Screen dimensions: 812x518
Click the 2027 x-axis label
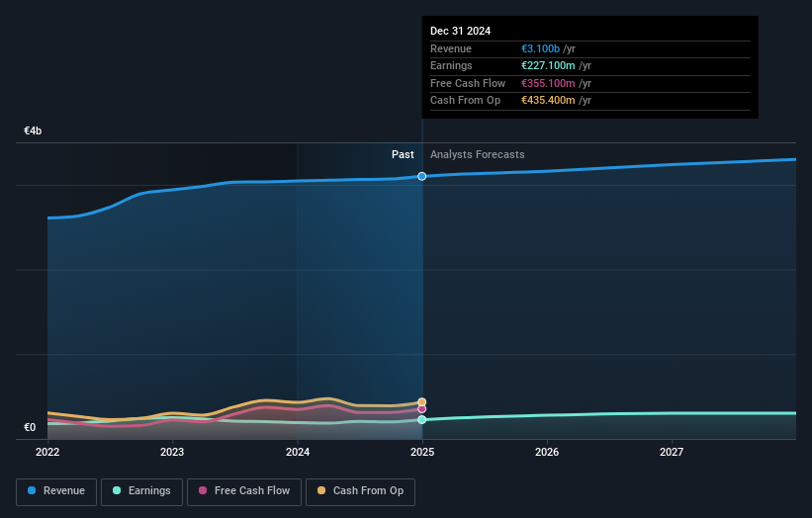pyautogui.click(x=672, y=453)
